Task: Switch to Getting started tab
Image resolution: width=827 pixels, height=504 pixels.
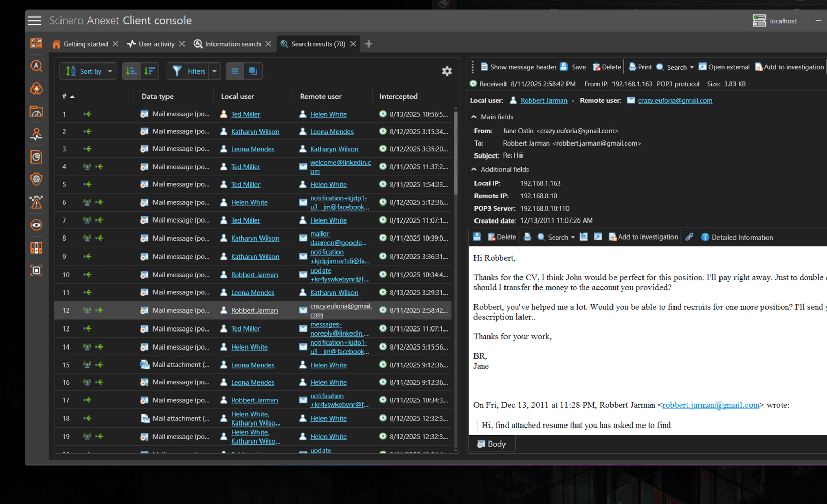Action: tap(81, 44)
